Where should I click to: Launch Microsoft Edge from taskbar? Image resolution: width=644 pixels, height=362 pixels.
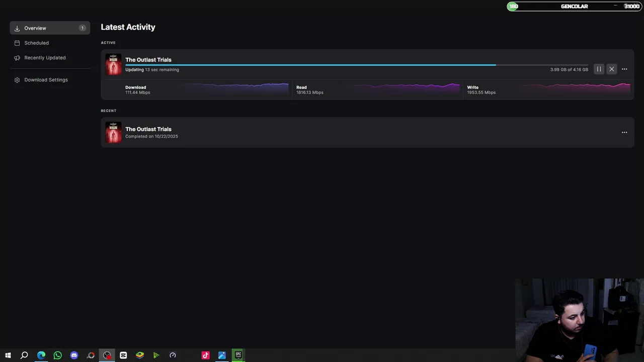[x=41, y=355]
